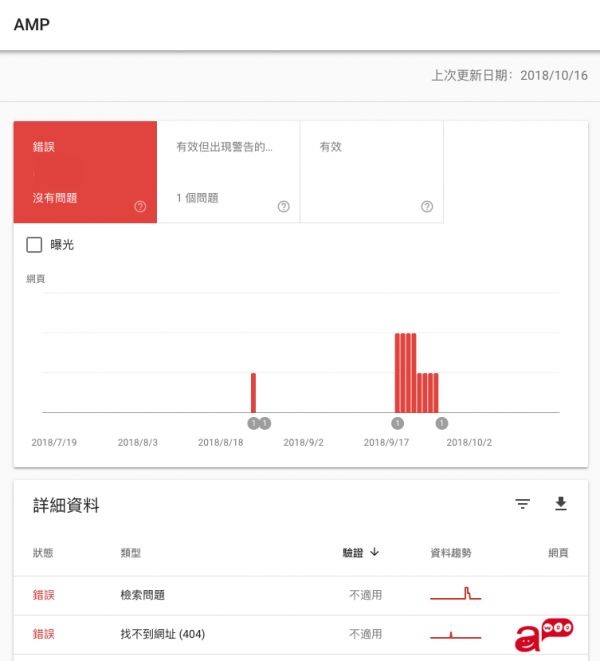
Task: Click the 資料趨勢 column header
Action: 451,553
